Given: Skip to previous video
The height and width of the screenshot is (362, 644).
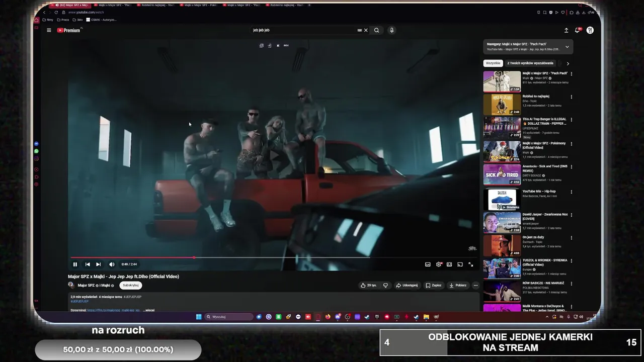Looking at the screenshot, I should (88, 264).
